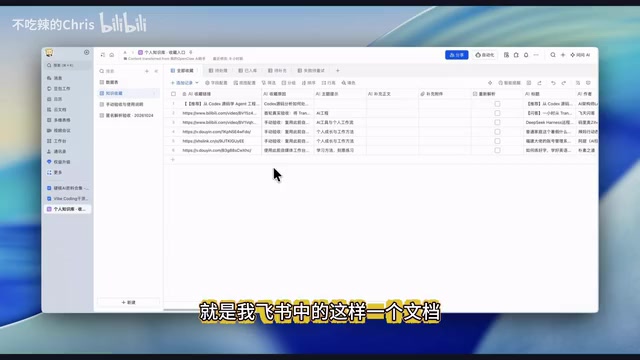Click the magnifier icon in top right header
Image resolution: width=640 pixels, height=360 pixels.
pyautogui.click(x=553, y=55)
